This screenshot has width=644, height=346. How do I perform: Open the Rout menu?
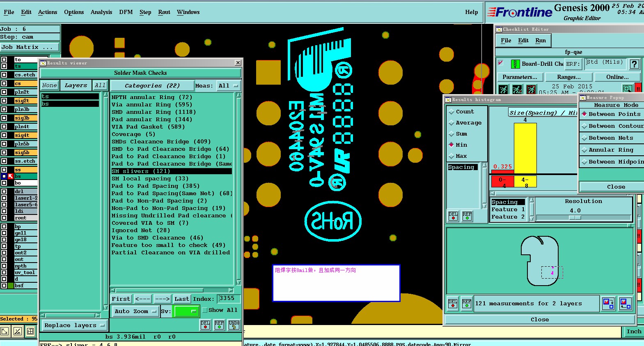coord(164,12)
